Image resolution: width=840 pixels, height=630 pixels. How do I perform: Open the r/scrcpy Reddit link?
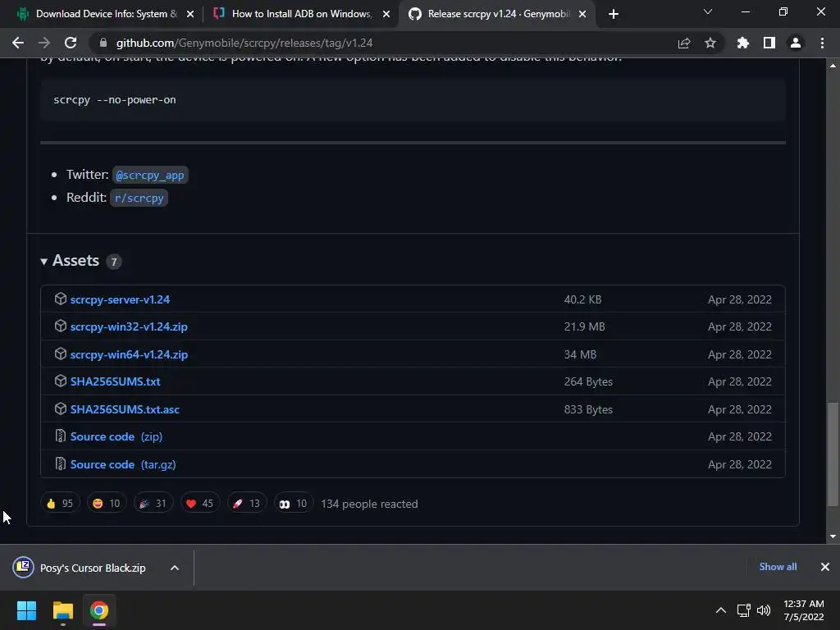click(x=139, y=199)
